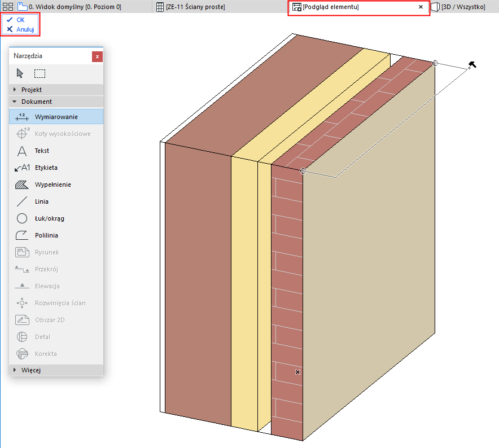Image resolution: width=499 pixels, height=448 pixels.
Task: Select the Etykieta label tool
Action: coord(56,168)
